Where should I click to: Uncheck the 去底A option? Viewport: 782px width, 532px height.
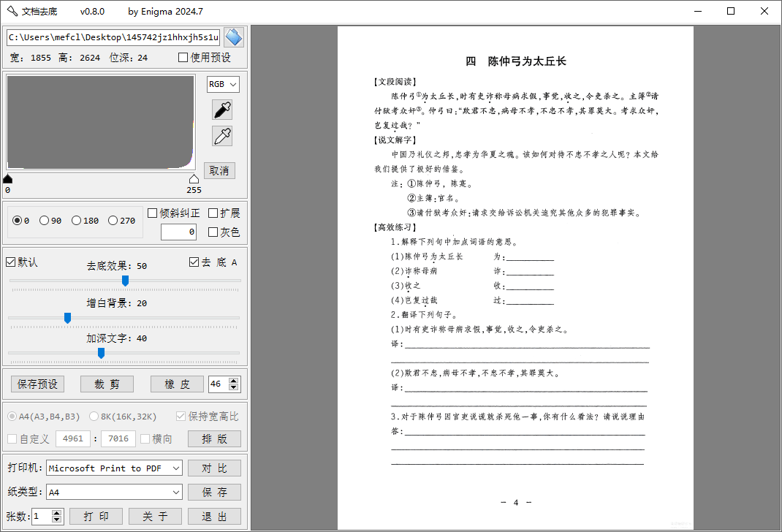coord(194,261)
